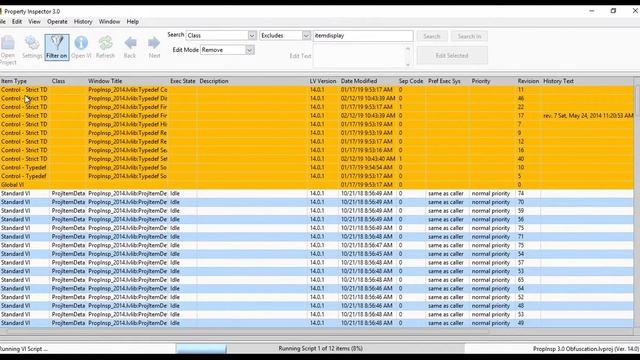Expand the Search field dropdown showing Class
640x360 pixels.
pos(252,36)
